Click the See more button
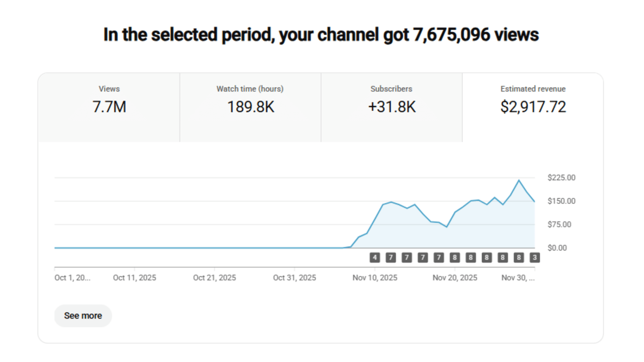 (83, 316)
